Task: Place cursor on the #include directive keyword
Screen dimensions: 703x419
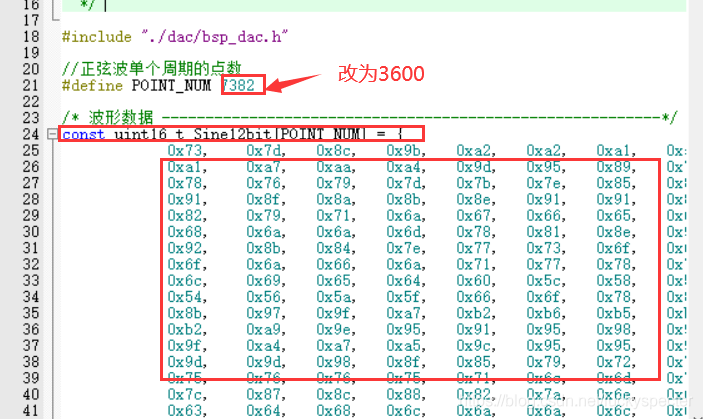Action: [95, 36]
